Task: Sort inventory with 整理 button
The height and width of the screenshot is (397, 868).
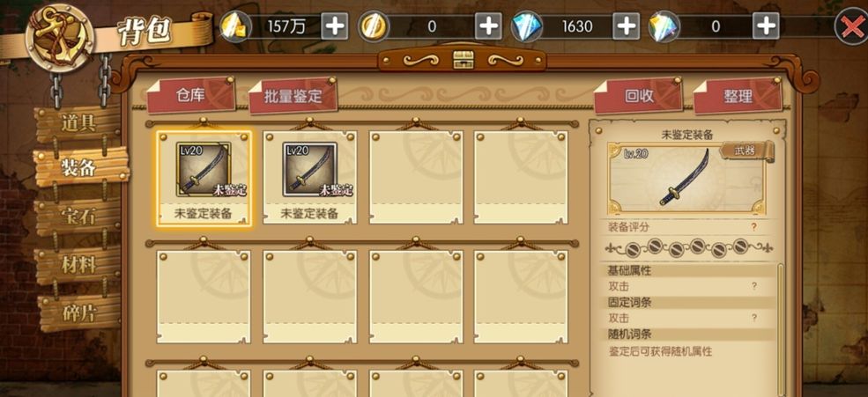Action: point(738,96)
